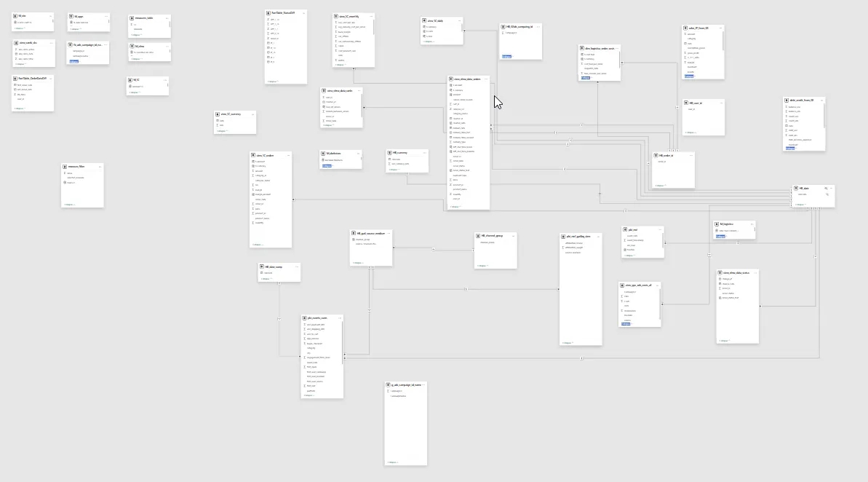The width and height of the screenshot is (868, 482).
Task: Open more options for view_1C_monthly
Action: (x=371, y=17)
